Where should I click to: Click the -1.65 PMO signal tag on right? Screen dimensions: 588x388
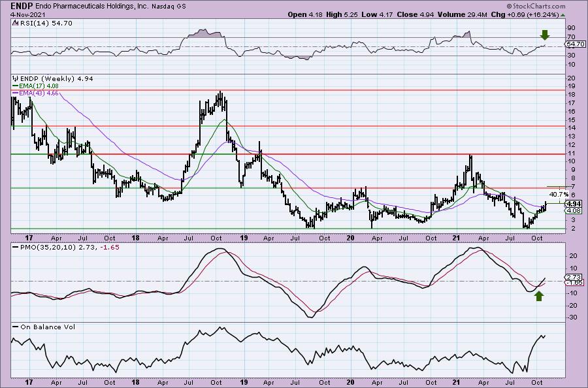(574, 283)
